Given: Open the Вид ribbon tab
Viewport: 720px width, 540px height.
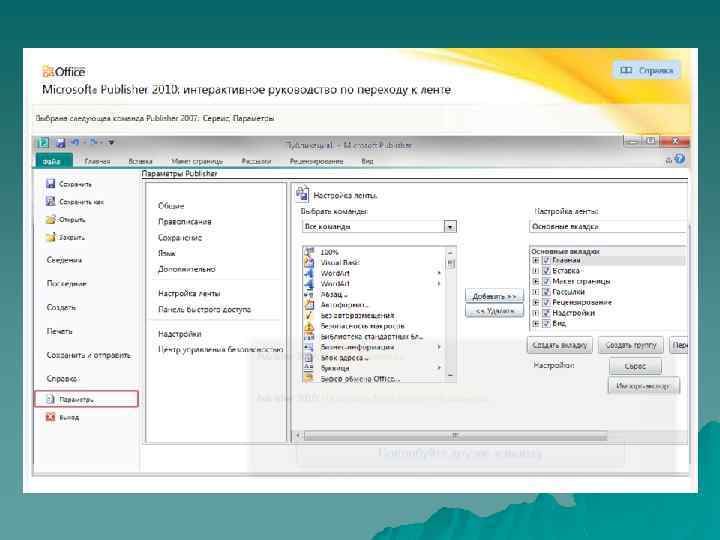Looking at the screenshot, I should [x=367, y=161].
